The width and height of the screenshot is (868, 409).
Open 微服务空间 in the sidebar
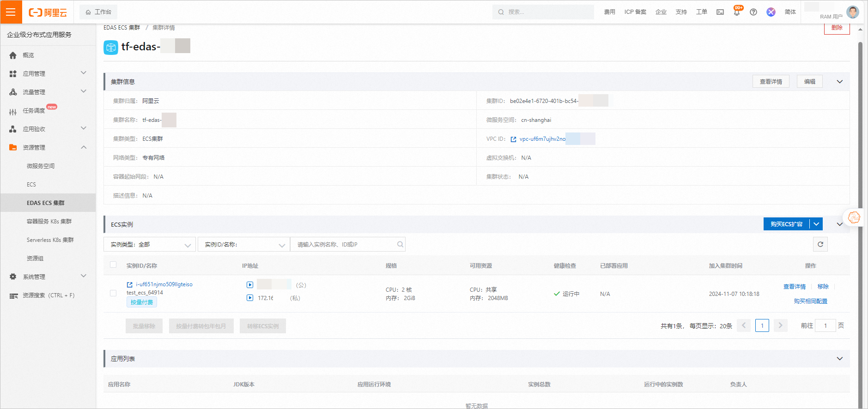pos(41,166)
